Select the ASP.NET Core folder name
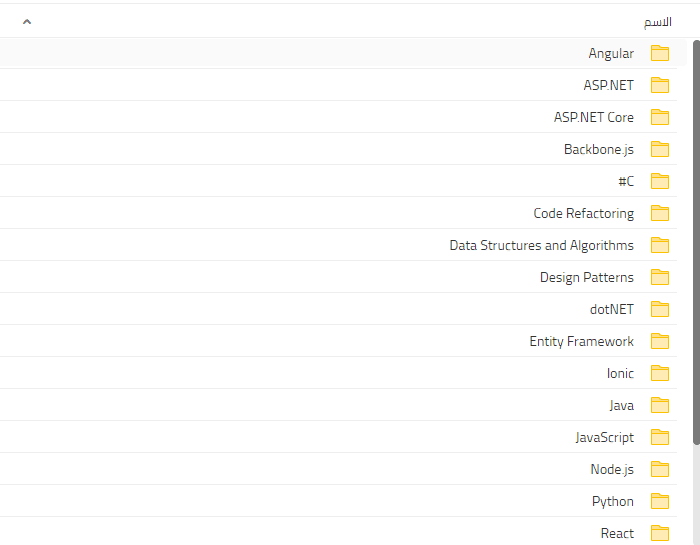700x545 pixels. (594, 117)
